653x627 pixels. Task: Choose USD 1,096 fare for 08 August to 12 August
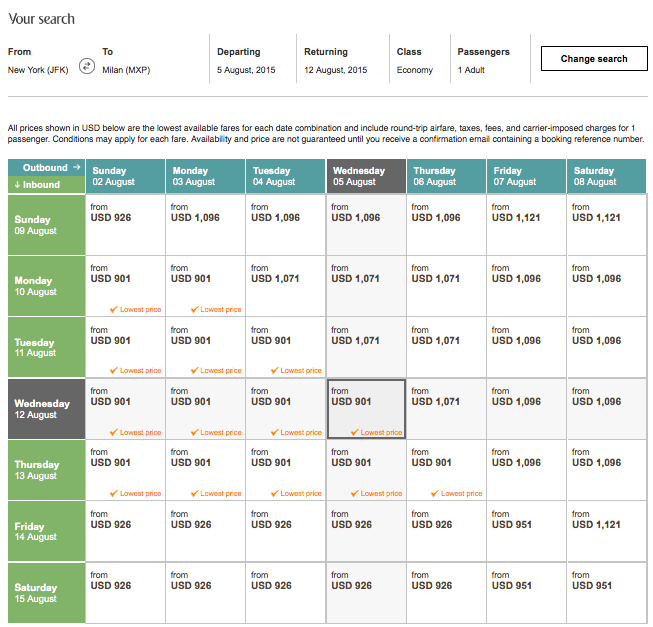pyautogui.click(x=607, y=409)
